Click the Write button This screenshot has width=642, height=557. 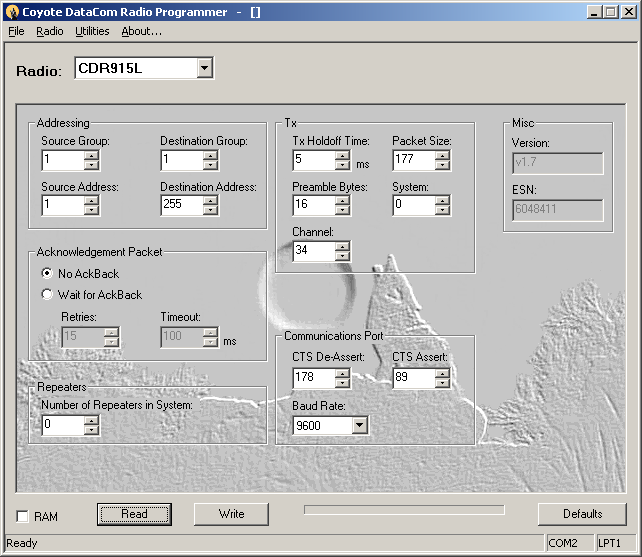pos(231,514)
